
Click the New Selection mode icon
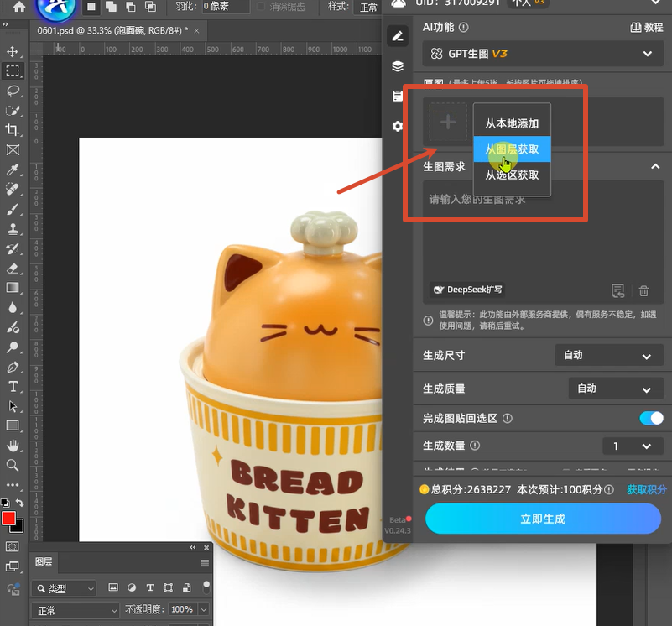coord(91,7)
